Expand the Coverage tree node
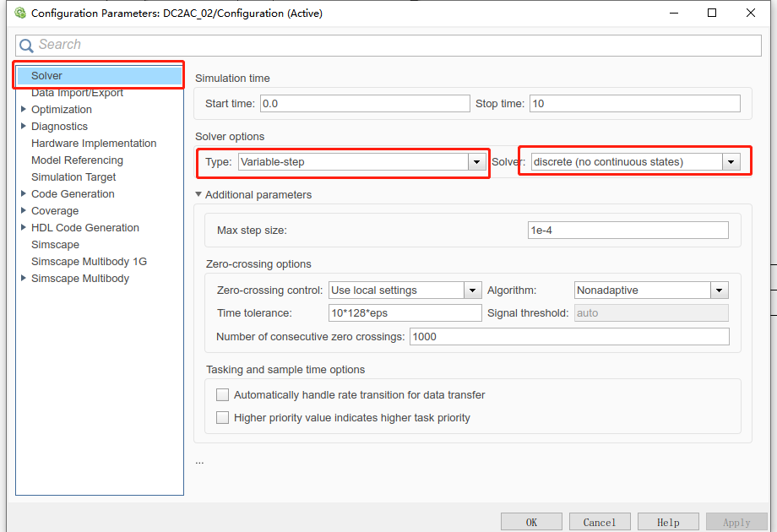This screenshot has width=777, height=532. (24, 210)
